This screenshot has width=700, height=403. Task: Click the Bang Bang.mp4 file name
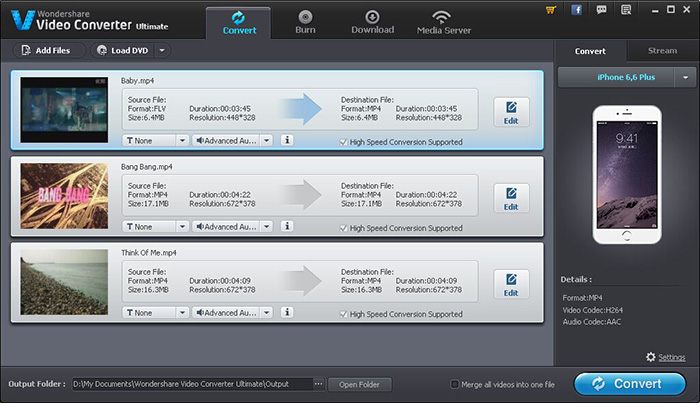(146, 167)
